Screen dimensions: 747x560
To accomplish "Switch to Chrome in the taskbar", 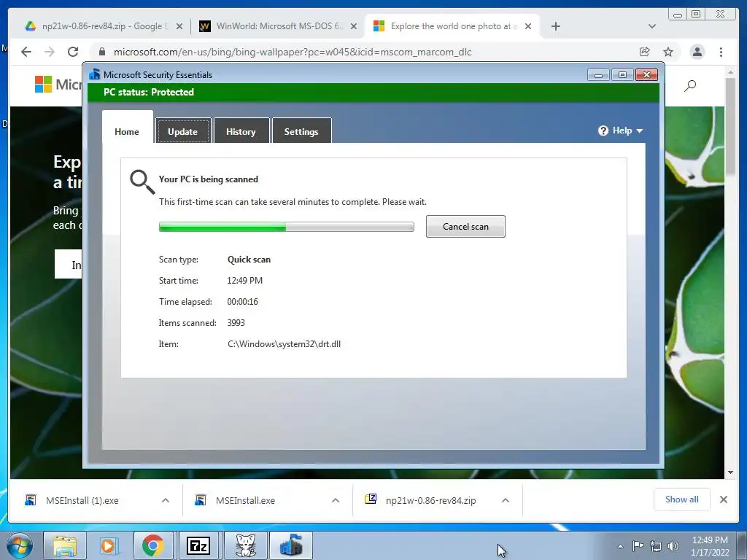I will [x=153, y=545].
